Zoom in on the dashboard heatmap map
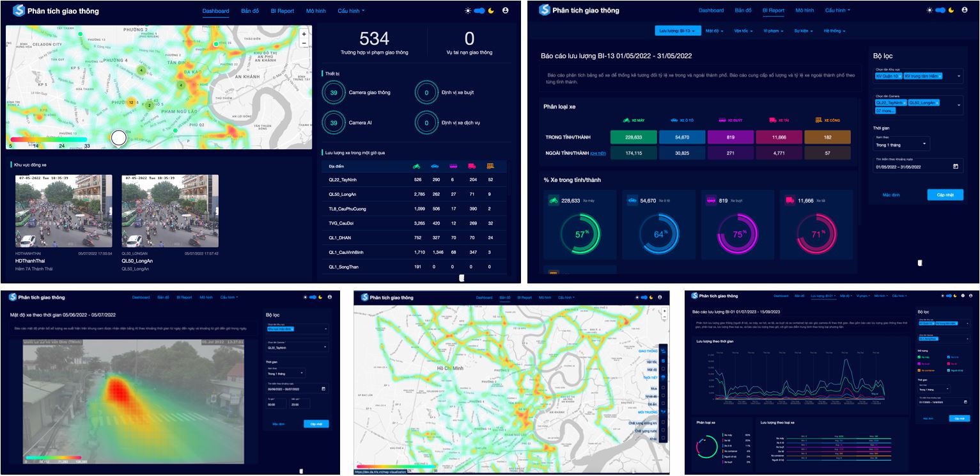Screen dimensions: 980x476 click(x=304, y=34)
